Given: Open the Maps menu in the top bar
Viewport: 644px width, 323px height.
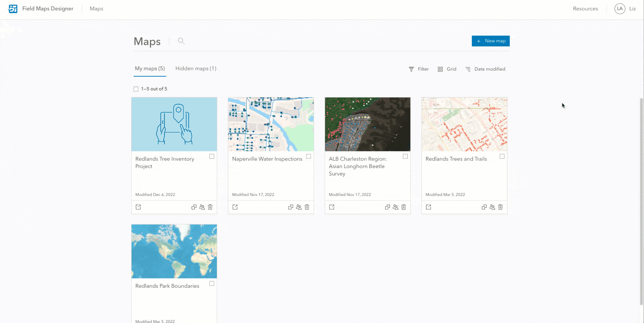Looking at the screenshot, I should click(x=96, y=9).
